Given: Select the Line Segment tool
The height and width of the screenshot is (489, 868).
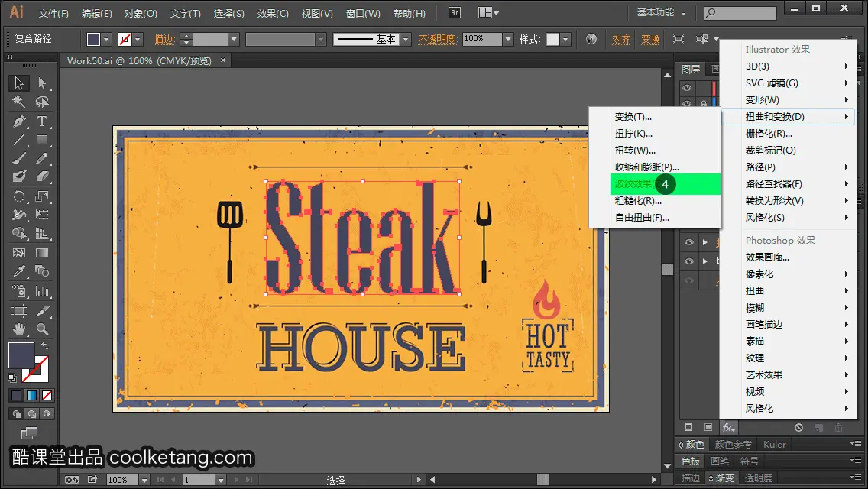Looking at the screenshot, I should (19, 140).
